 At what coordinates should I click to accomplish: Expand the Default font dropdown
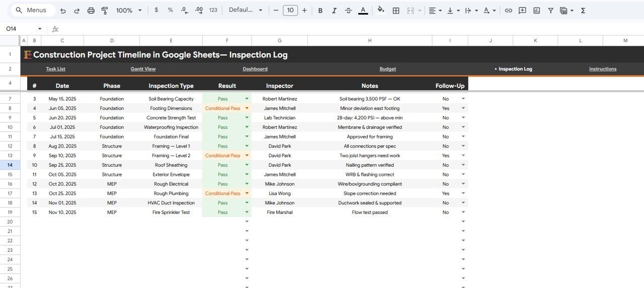[x=246, y=11]
